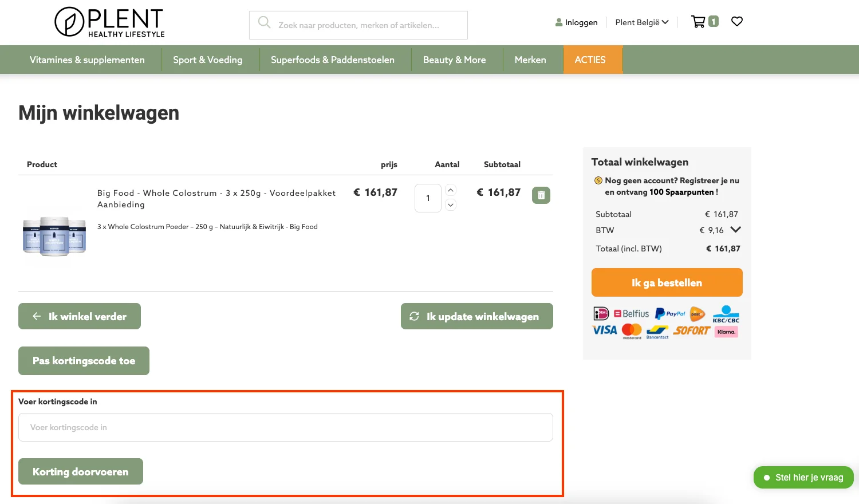This screenshot has height=504, width=859.
Task: Select the Visa payment logo
Action: pos(604,330)
